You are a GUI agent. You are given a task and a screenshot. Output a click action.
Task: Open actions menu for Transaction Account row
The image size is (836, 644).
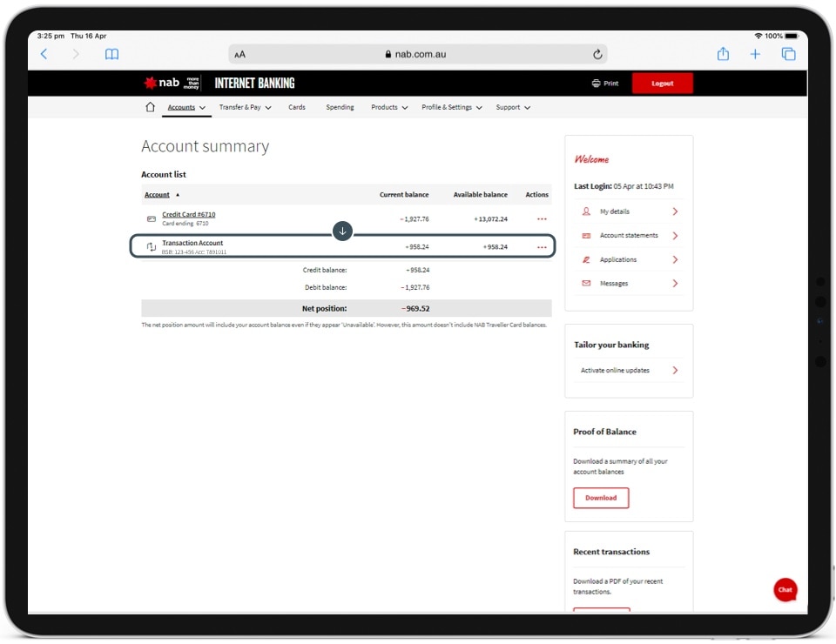pyautogui.click(x=542, y=247)
